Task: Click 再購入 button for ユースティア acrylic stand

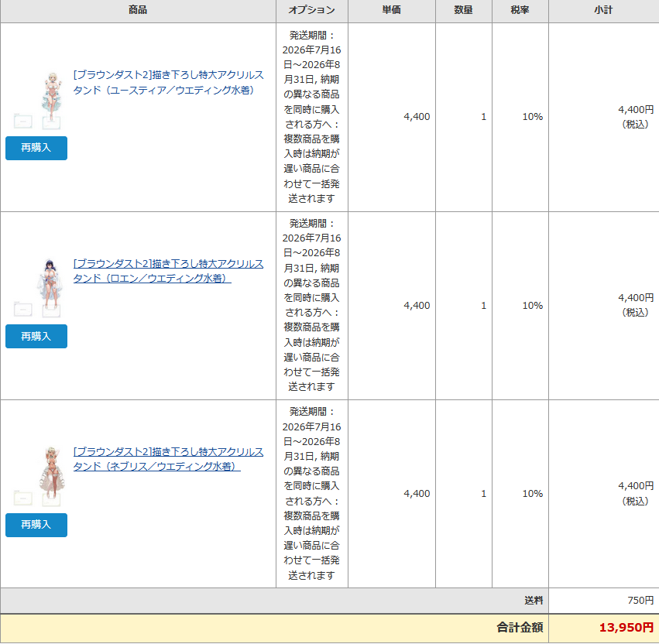Action: (x=36, y=148)
